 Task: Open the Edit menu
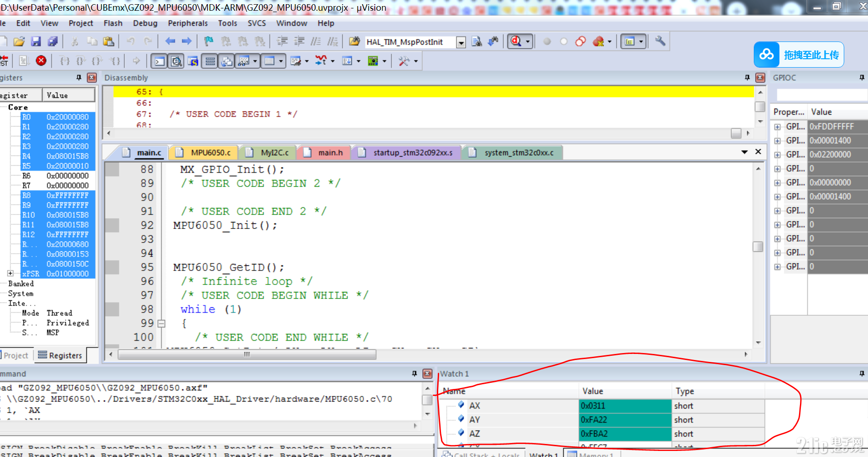[23, 23]
